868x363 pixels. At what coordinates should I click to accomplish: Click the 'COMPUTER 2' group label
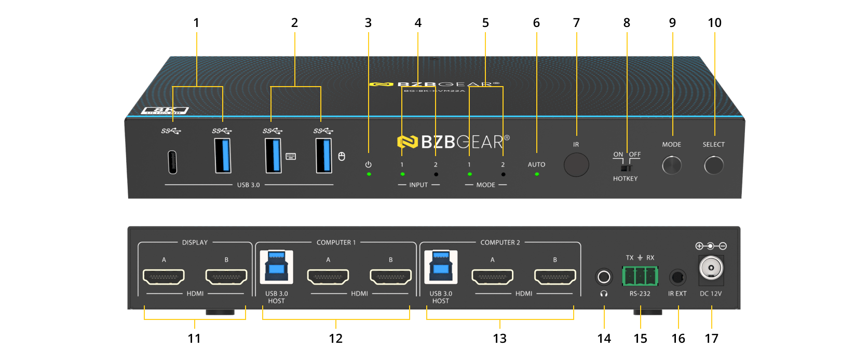tap(500, 242)
